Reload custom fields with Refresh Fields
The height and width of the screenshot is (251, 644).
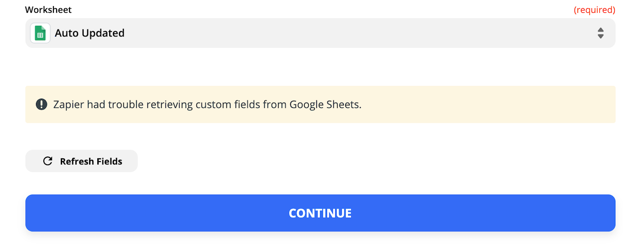pyautogui.click(x=81, y=161)
